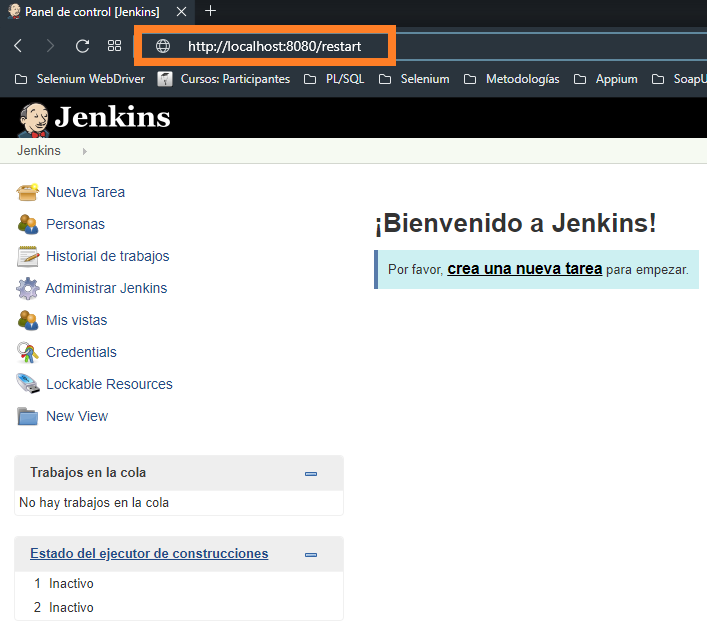707x631 pixels.
Task: Collapse the Trabajos en la cola panel
Action: [x=311, y=473]
